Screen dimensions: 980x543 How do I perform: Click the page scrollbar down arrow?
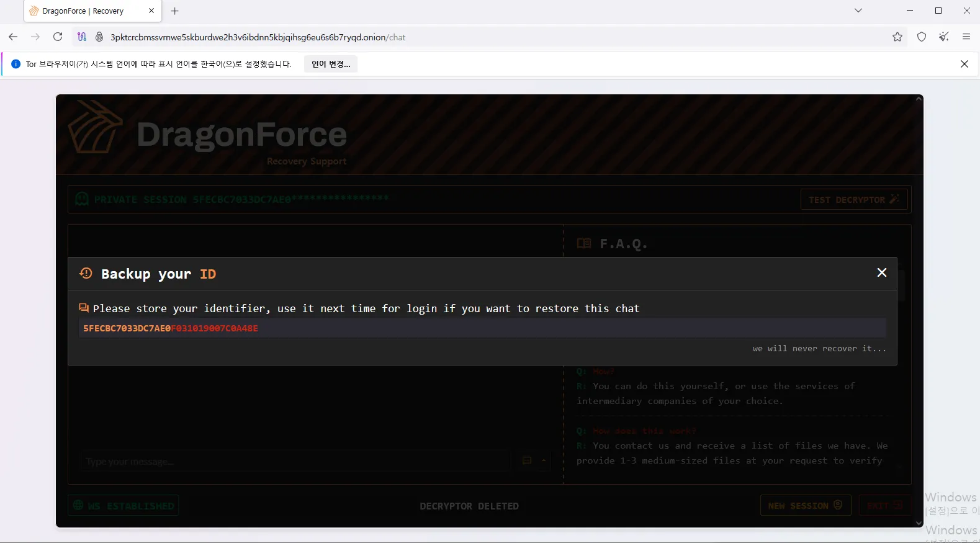(x=919, y=523)
